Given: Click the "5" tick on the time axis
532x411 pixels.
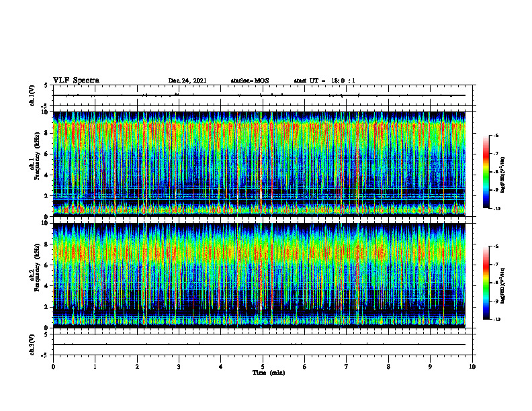Looking at the screenshot, I should tap(263, 367).
